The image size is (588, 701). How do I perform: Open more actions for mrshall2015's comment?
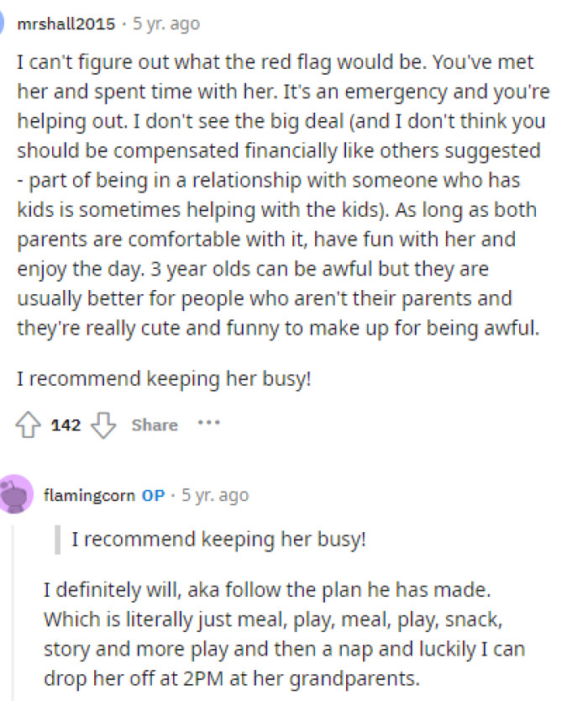pyautogui.click(x=208, y=424)
